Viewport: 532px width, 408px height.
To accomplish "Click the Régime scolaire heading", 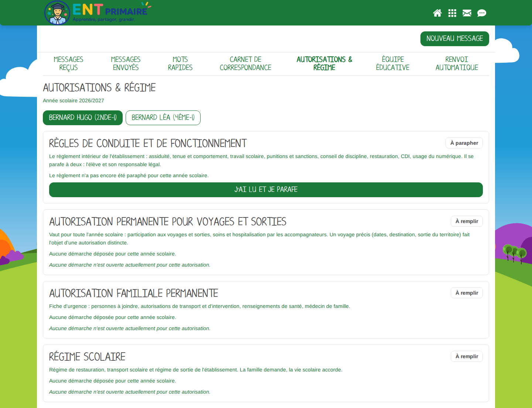I will pyautogui.click(x=87, y=357).
